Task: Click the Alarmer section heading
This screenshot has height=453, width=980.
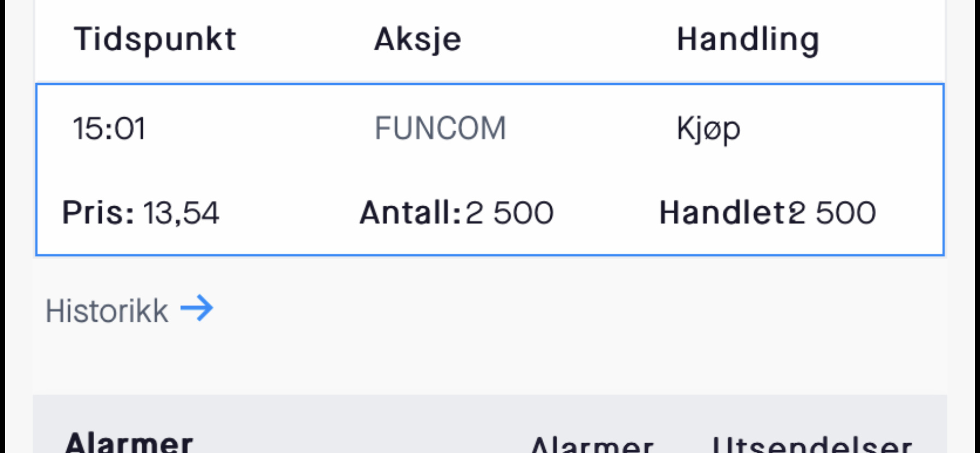Action: (129, 442)
